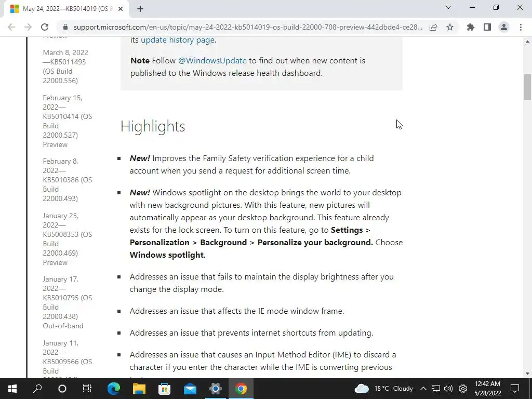Click the volume speaker icon in the tray

448,389
